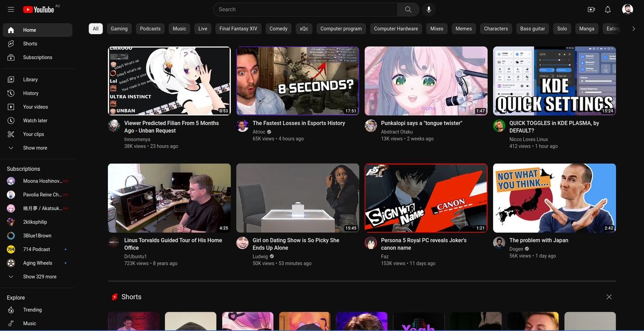Image resolution: width=644 pixels, height=331 pixels.
Task: Dismiss the Shorts shelf with X
Action: (609, 297)
